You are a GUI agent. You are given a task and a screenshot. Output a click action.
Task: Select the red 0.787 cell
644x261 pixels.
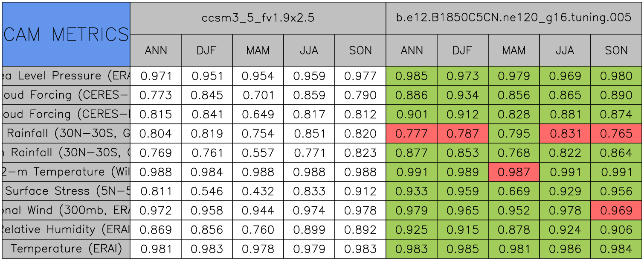pos(462,133)
